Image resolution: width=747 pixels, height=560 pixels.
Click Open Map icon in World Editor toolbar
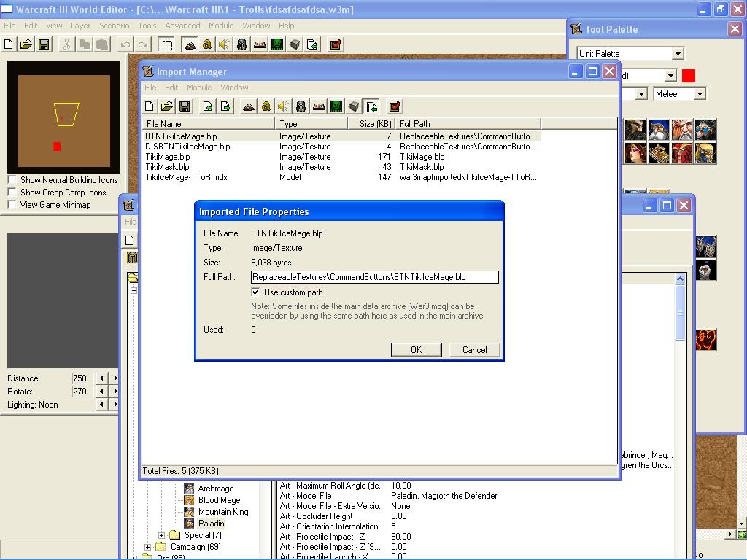(x=26, y=44)
